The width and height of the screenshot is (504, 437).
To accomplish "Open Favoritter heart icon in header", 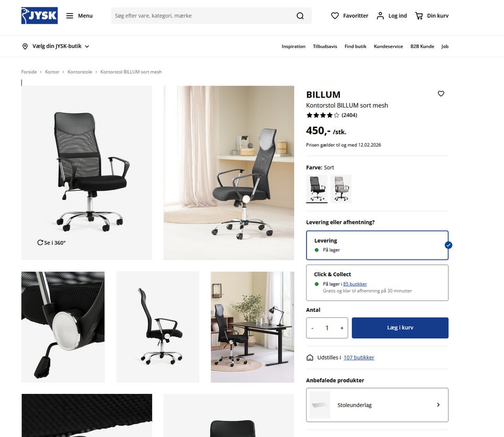I will tap(335, 16).
